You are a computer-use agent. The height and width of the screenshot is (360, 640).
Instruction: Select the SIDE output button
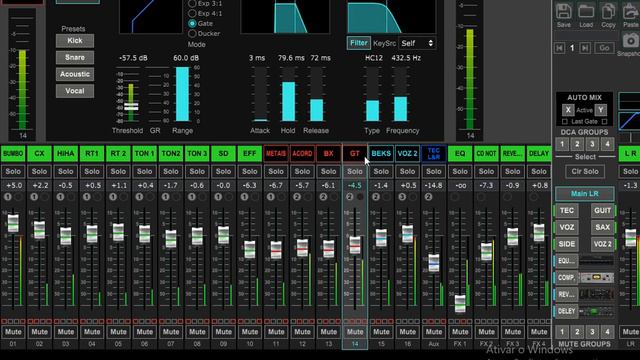point(567,244)
